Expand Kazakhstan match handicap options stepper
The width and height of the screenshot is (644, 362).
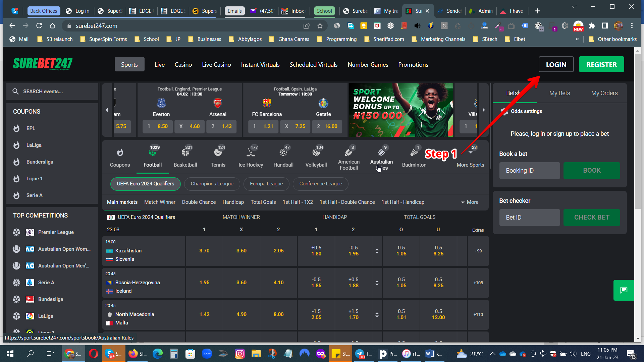(x=377, y=251)
